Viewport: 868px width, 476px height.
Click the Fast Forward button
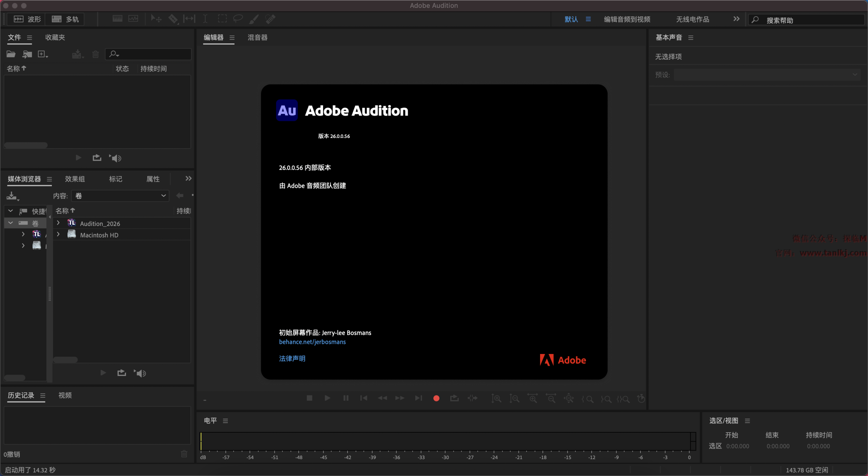click(x=400, y=398)
